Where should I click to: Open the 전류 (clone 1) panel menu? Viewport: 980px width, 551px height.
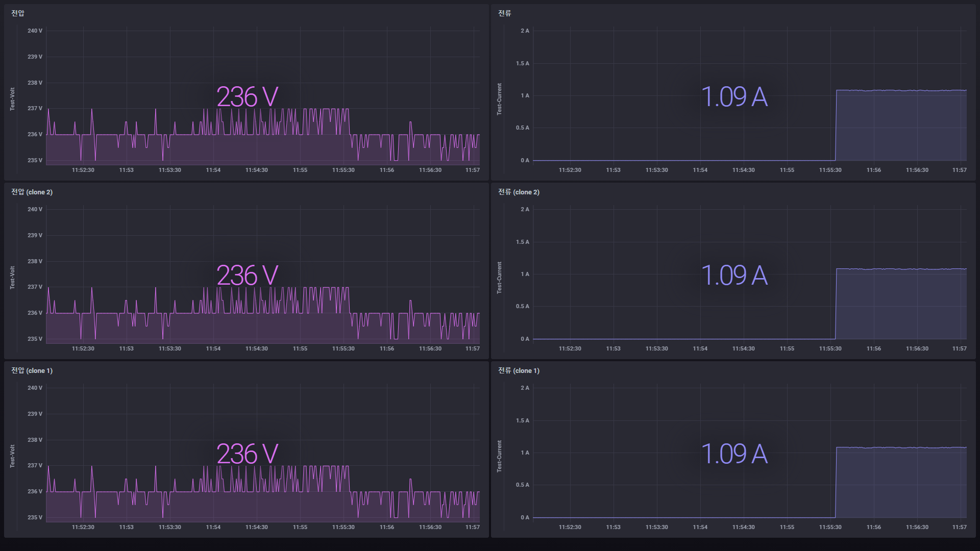coord(518,371)
